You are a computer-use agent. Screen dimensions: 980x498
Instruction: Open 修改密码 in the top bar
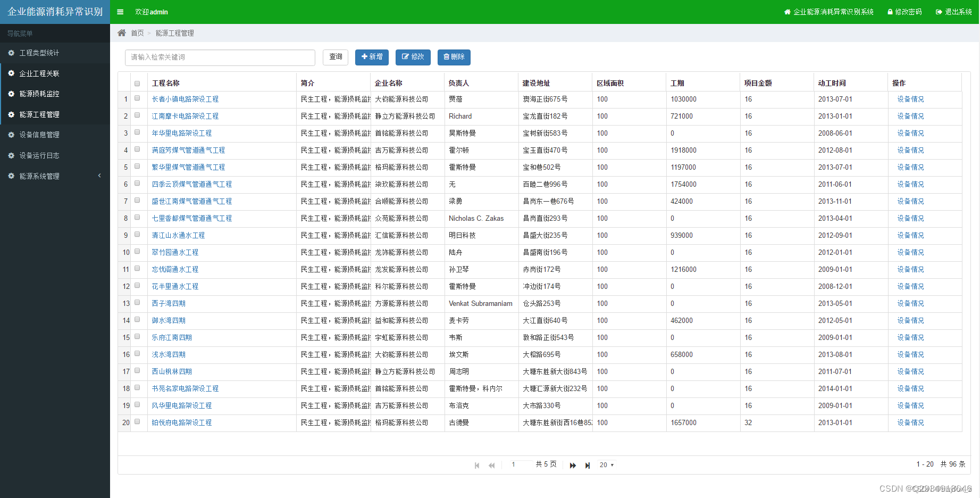click(x=904, y=12)
